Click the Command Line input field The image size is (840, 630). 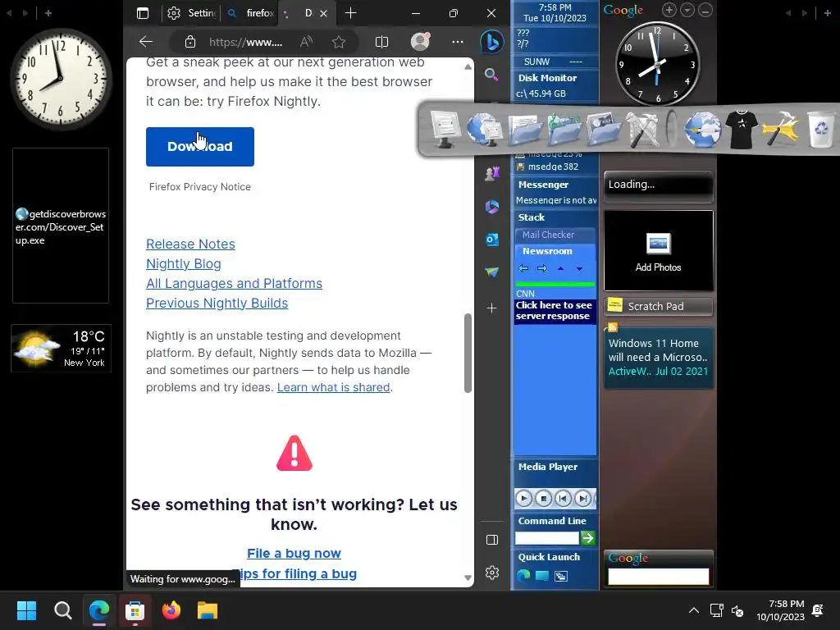pos(547,538)
